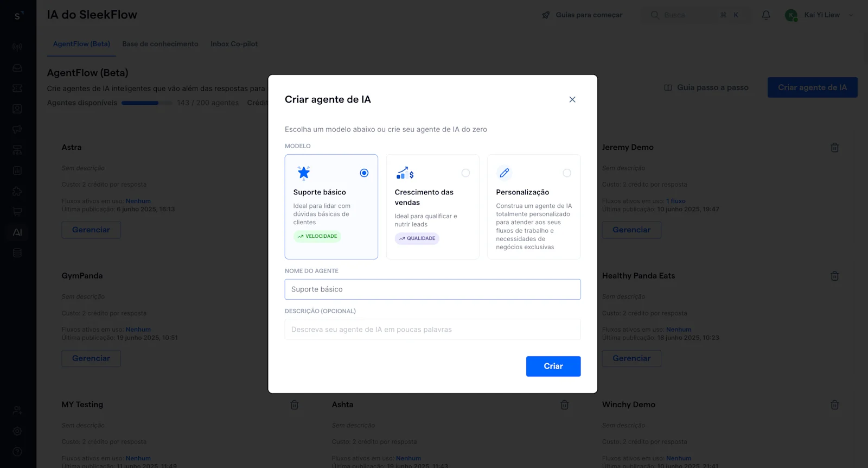The width and height of the screenshot is (868, 468).
Task: Click the 143 / 200 agentes text
Action: [208, 103]
